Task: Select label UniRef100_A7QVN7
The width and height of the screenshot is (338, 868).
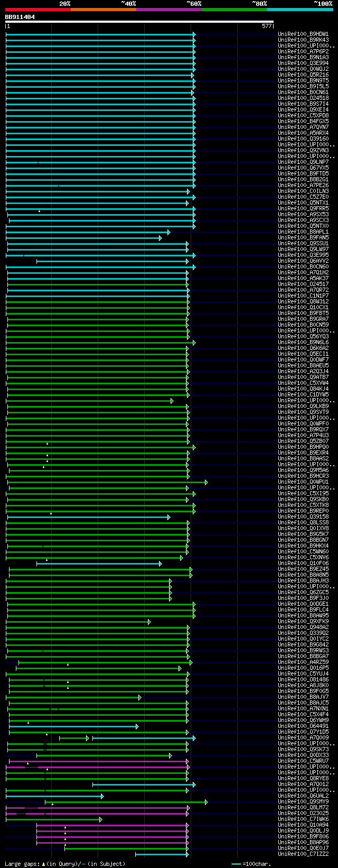Action: click(x=303, y=127)
